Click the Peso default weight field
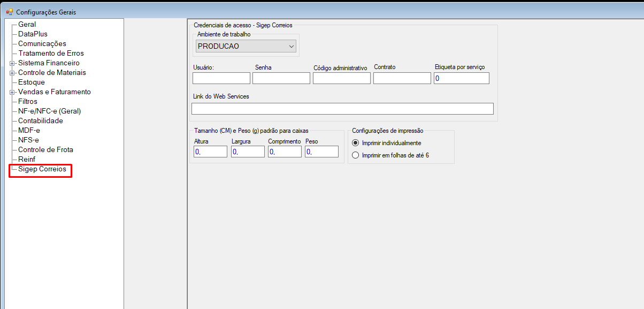Viewport: 644px width, 309px height. click(321, 152)
